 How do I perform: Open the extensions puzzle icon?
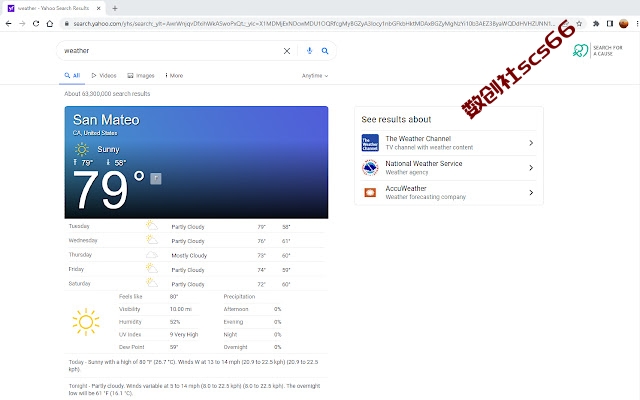(596, 24)
